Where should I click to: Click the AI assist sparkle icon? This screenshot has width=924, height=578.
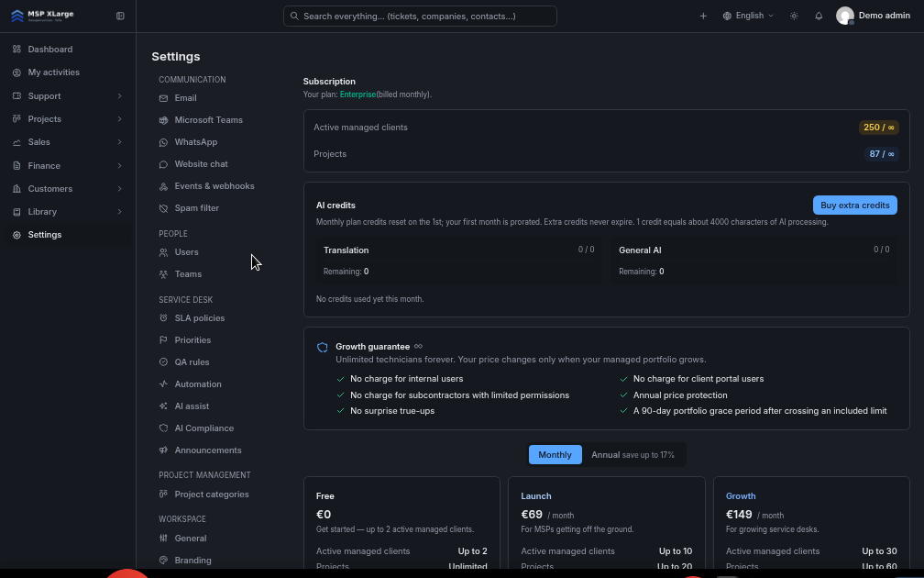pos(163,406)
